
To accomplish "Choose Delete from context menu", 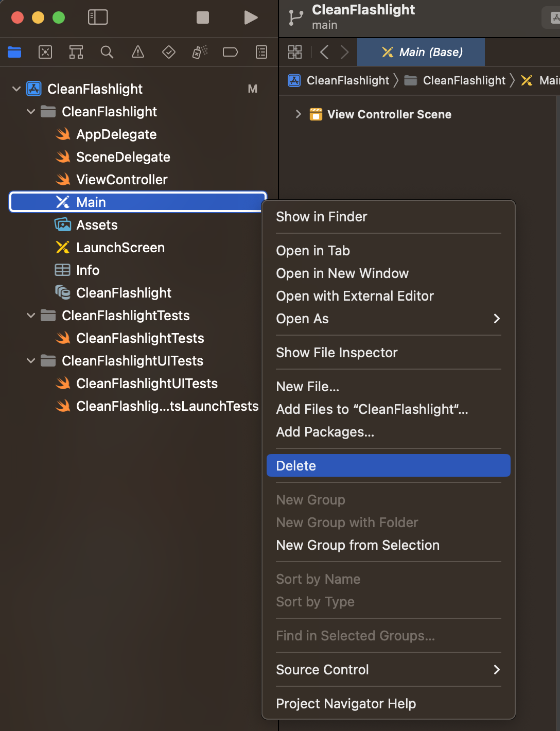I will [389, 465].
